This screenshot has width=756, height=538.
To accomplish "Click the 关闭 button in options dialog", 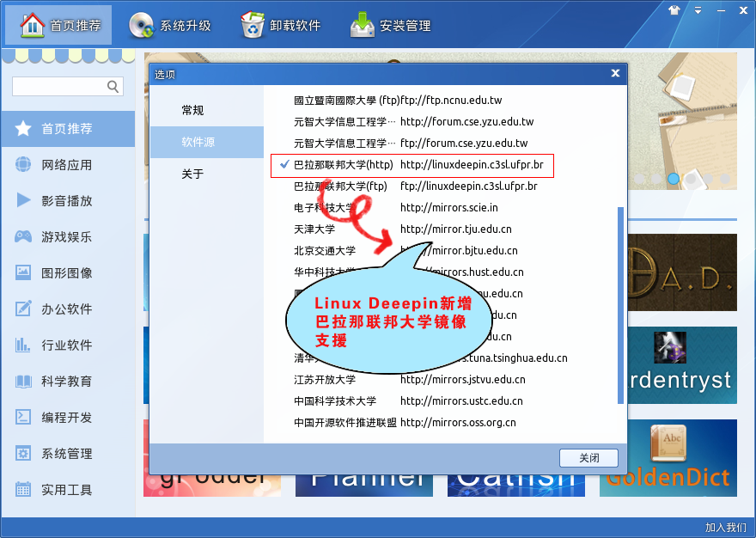I will tap(588, 458).
